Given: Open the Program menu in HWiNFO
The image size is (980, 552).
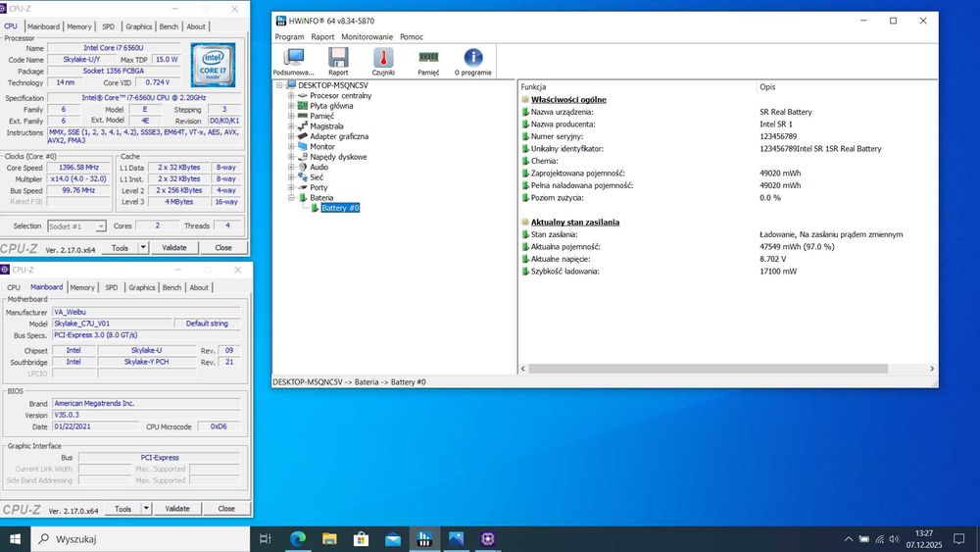Looking at the screenshot, I should coord(289,37).
